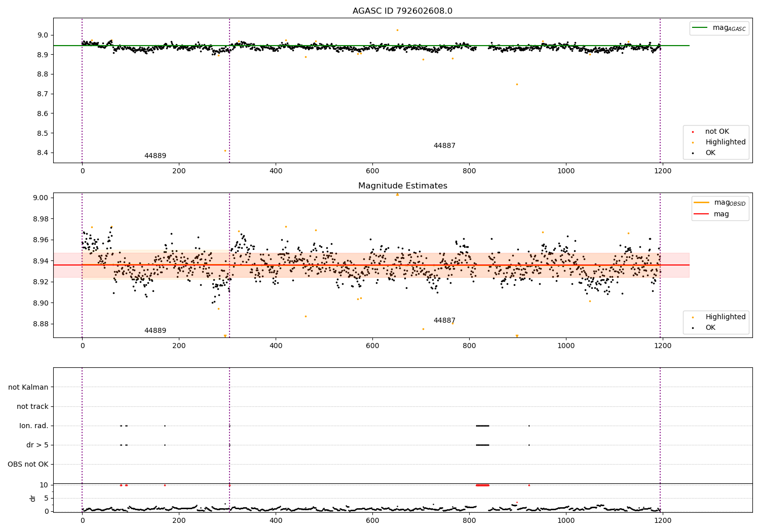Click x-axis tick 600 on top plot
The height and width of the screenshot is (532, 760).
tap(372, 171)
